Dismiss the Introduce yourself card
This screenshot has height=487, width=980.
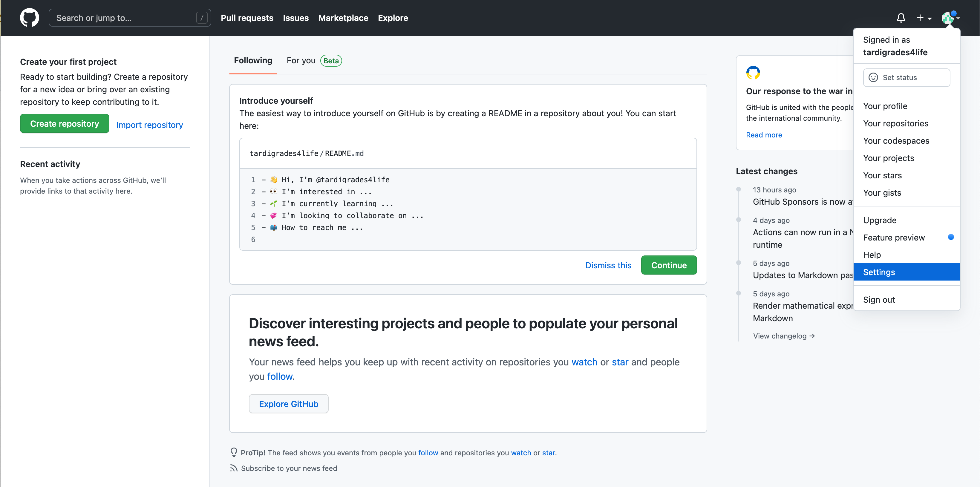607,265
